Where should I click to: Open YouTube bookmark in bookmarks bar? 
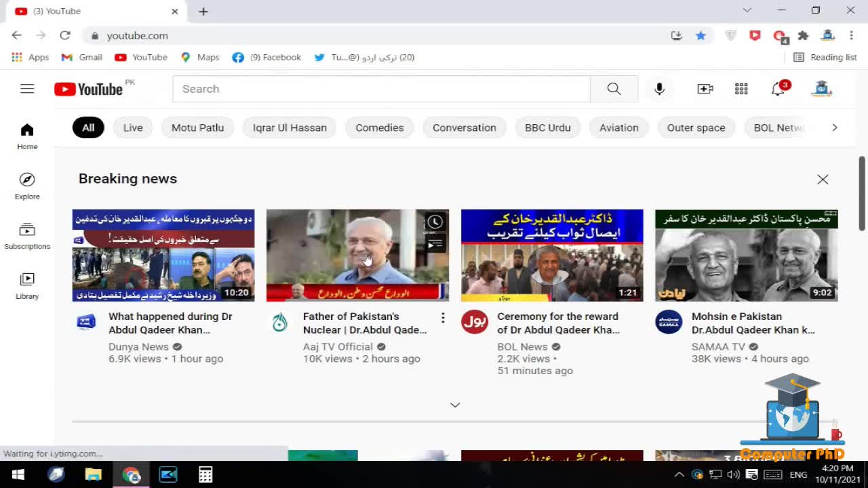pos(141,58)
